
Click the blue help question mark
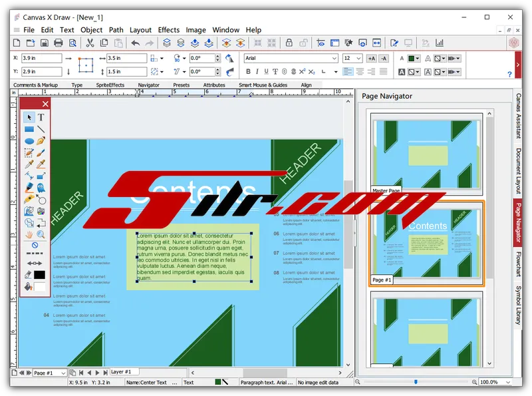(x=509, y=74)
